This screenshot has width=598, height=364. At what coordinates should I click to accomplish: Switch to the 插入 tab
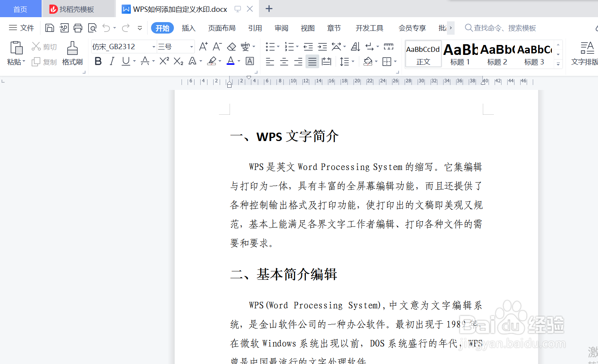(x=188, y=28)
